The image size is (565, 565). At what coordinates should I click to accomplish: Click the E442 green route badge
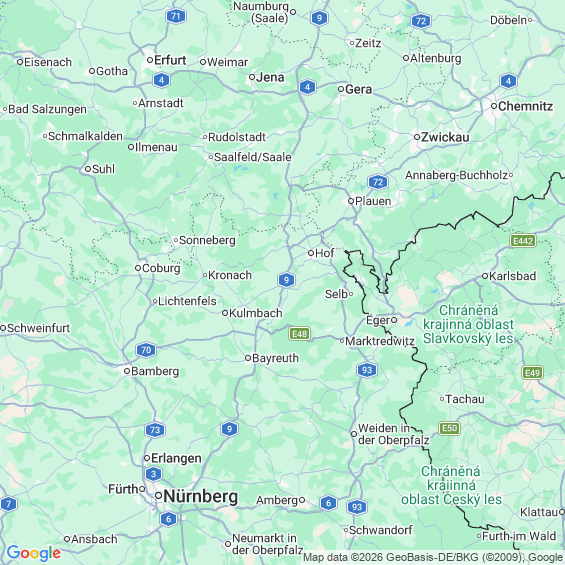[x=523, y=241]
